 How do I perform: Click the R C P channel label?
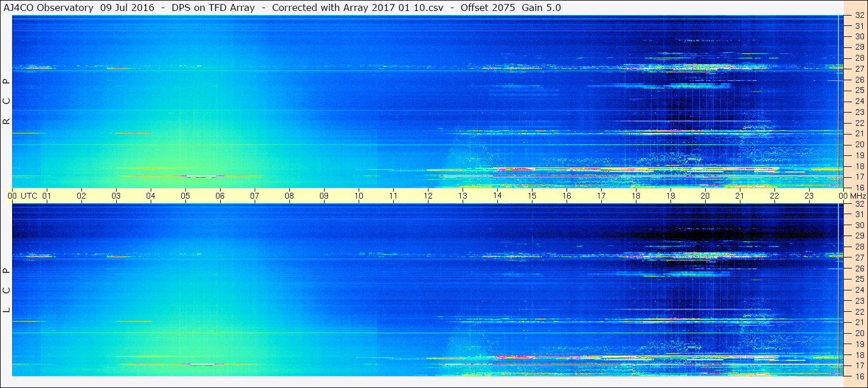pos(6,101)
